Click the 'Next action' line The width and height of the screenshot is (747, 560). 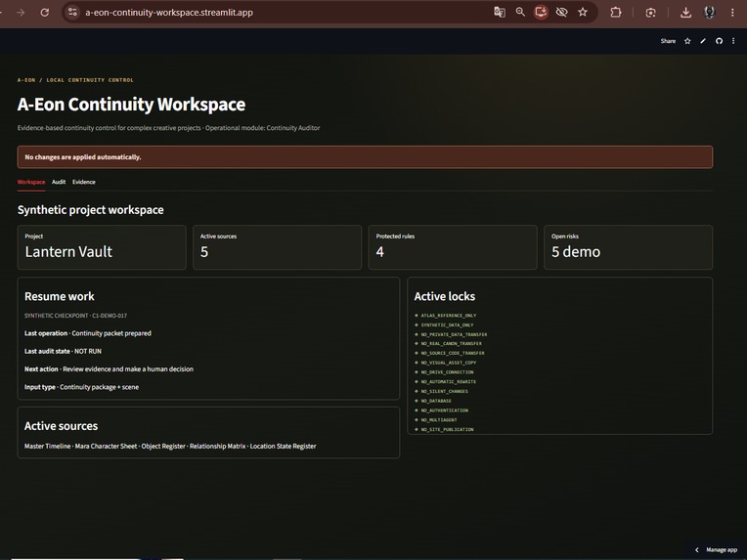[110, 369]
